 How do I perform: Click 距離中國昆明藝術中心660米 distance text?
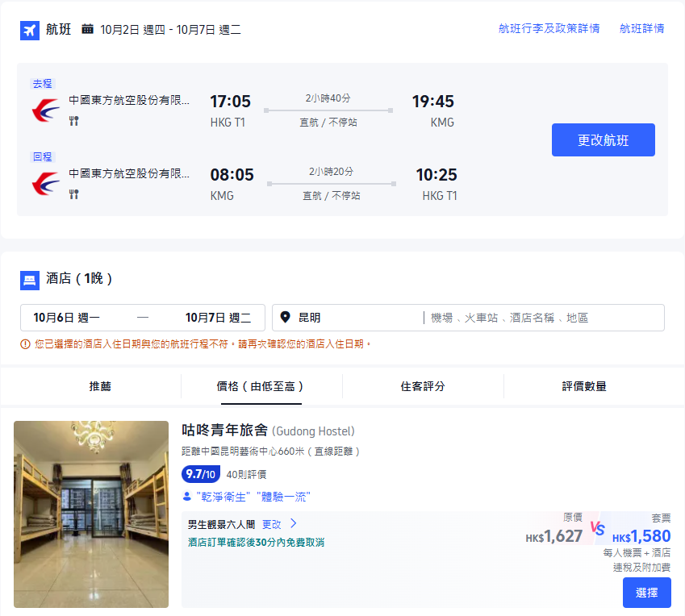(270, 452)
